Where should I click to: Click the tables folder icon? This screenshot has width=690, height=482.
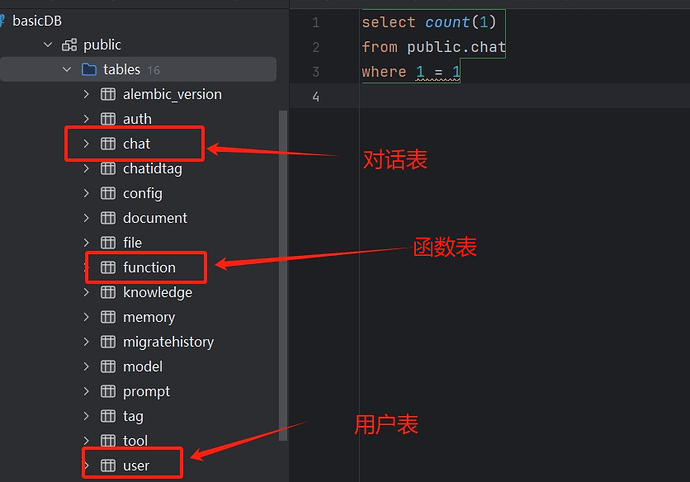(x=89, y=70)
